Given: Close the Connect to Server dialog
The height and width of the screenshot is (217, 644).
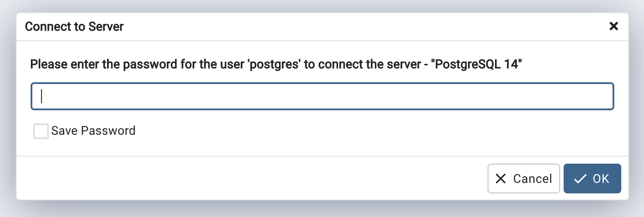Looking at the screenshot, I should point(613,27).
